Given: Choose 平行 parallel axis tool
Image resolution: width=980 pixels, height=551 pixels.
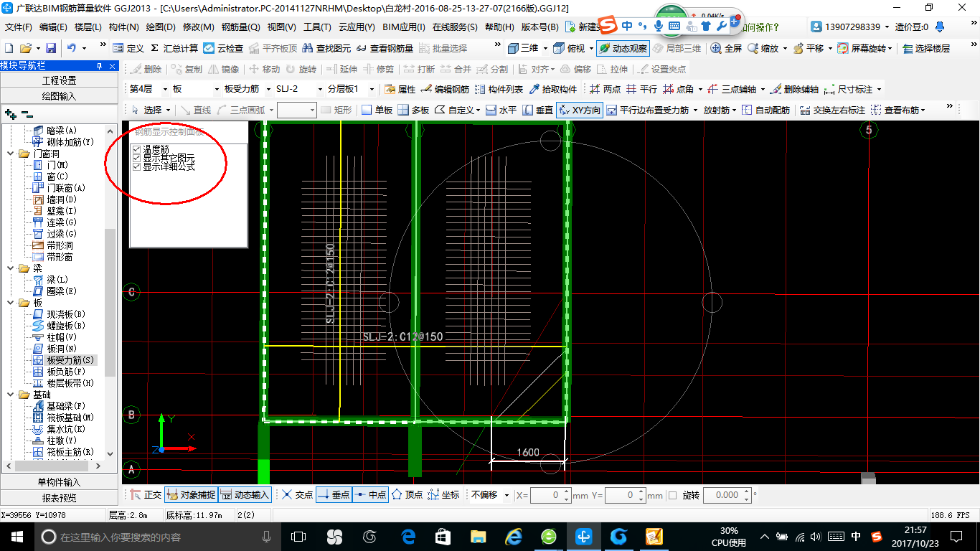Looking at the screenshot, I should pyautogui.click(x=641, y=89).
